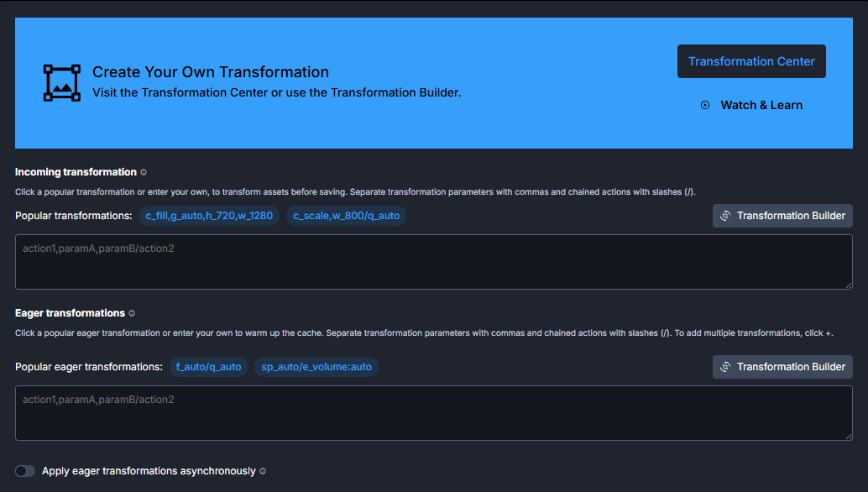Open the Watch & Learn link text
The image size is (868, 492).
[761, 105]
